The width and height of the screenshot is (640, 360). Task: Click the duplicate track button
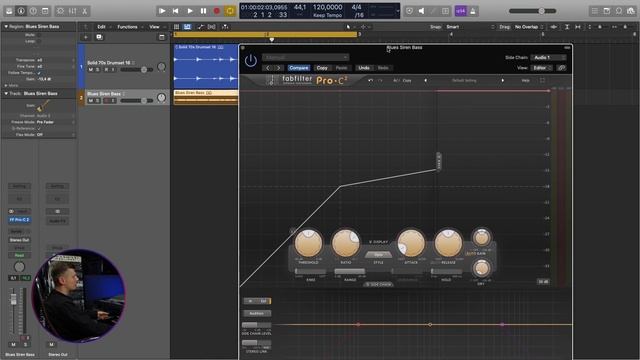pos(99,37)
